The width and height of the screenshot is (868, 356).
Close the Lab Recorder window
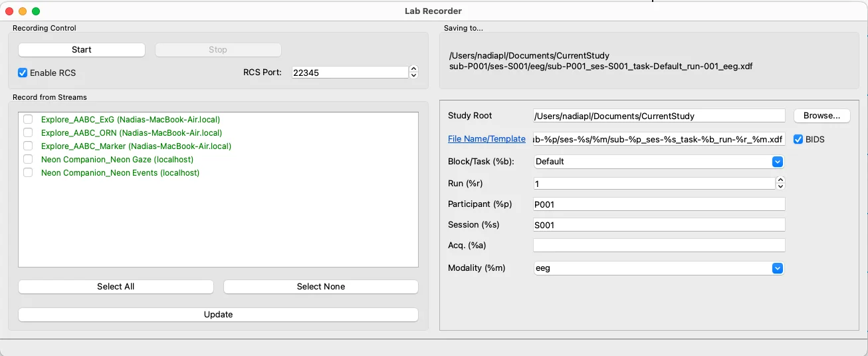[9, 11]
